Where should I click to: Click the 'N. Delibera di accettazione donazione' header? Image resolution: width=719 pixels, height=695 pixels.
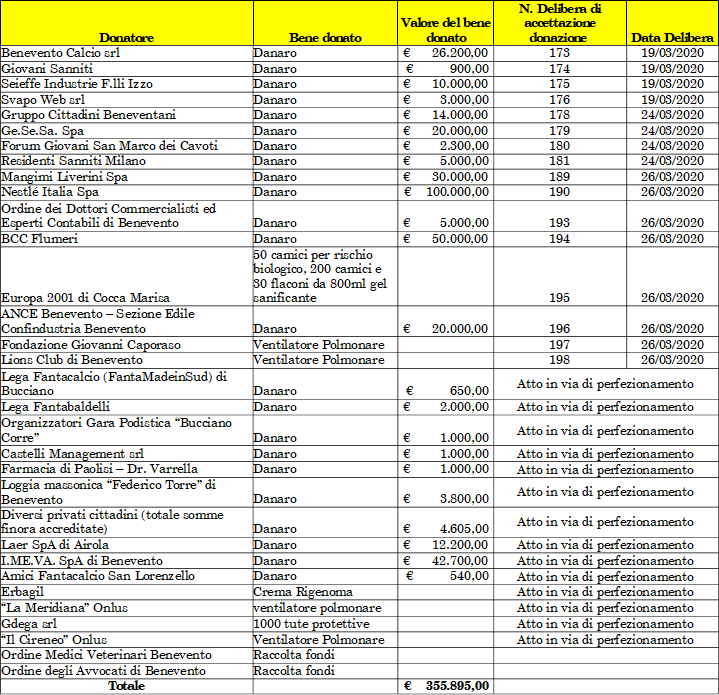click(x=559, y=23)
